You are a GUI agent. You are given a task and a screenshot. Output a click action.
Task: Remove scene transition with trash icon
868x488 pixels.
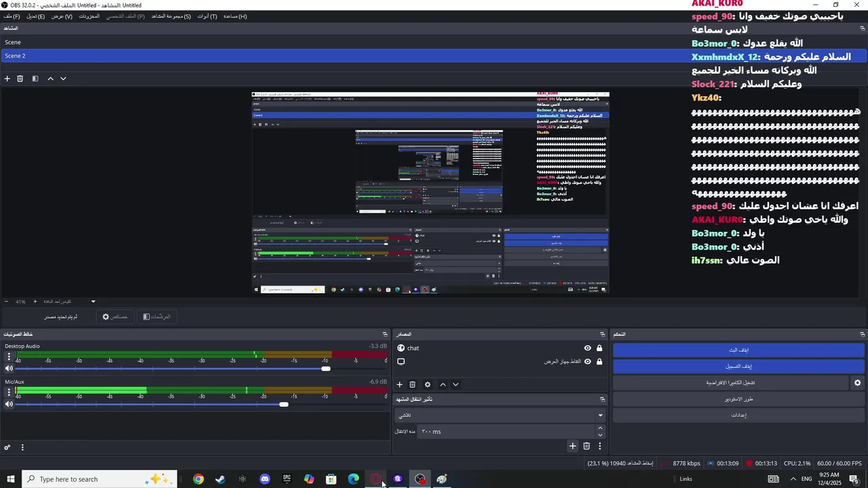(587, 446)
